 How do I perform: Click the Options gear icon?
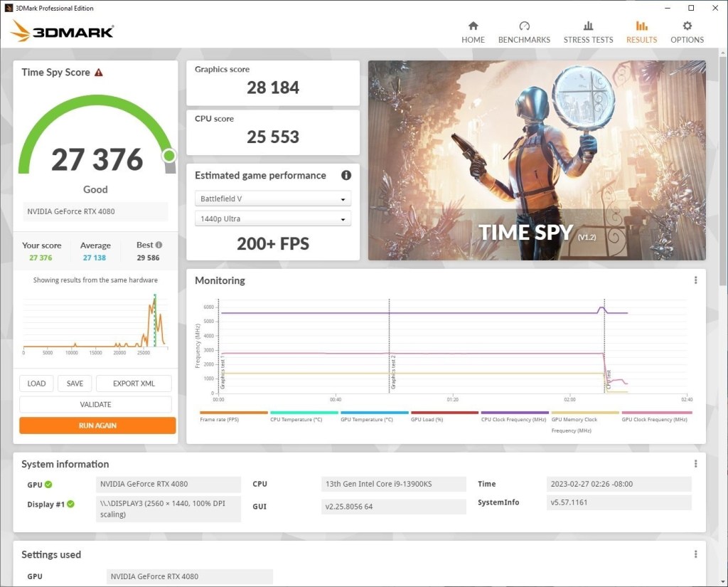coord(687,26)
